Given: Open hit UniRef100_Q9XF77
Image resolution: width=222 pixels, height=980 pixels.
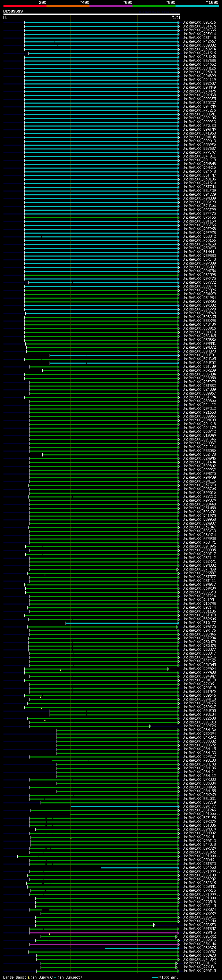Looking at the screenshot, I should 199,806.
